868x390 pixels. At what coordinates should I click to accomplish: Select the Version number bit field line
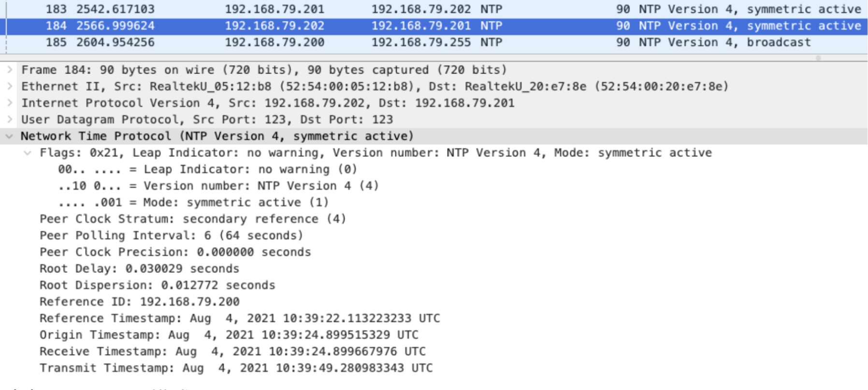coord(218,186)
